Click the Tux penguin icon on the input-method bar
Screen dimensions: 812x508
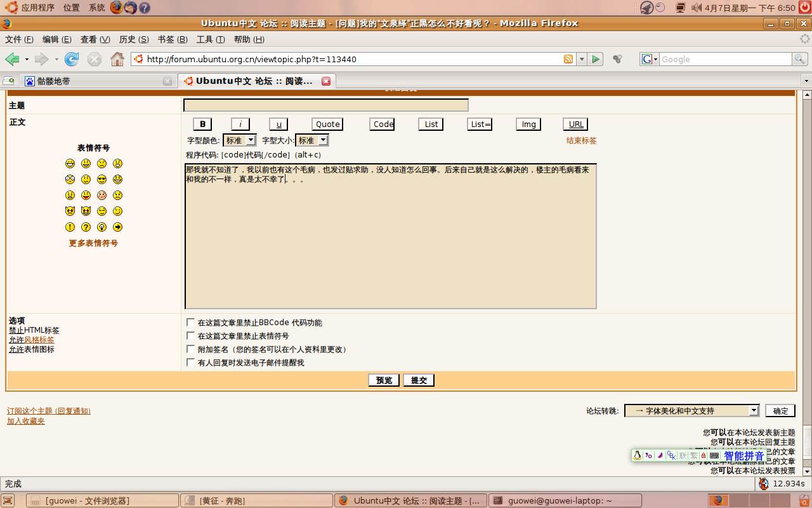638,455
